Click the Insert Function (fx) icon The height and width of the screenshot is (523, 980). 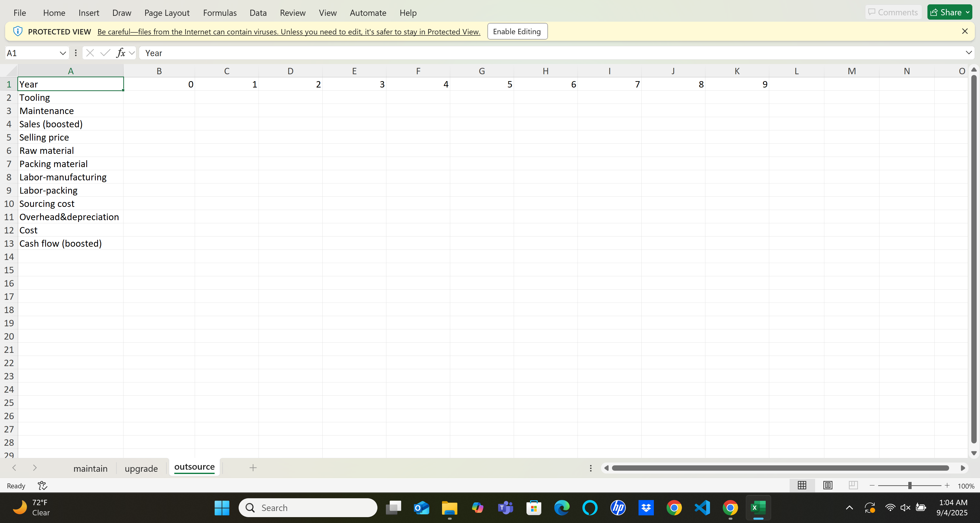[x=121, y=53]
